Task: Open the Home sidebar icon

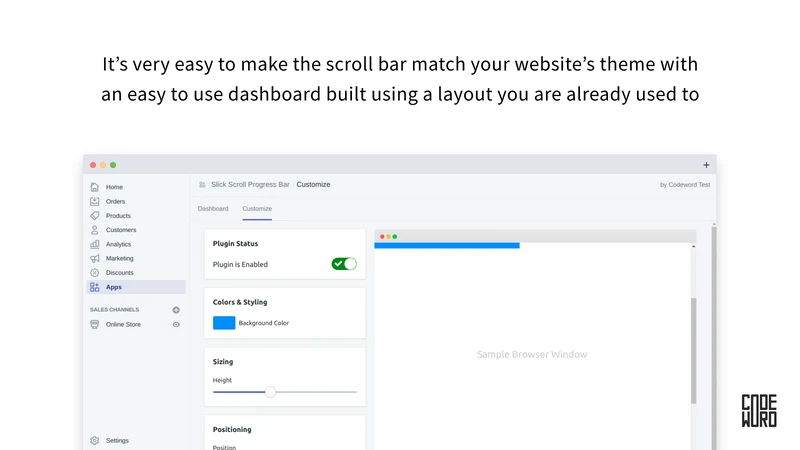Action: (x=94, y=187)
